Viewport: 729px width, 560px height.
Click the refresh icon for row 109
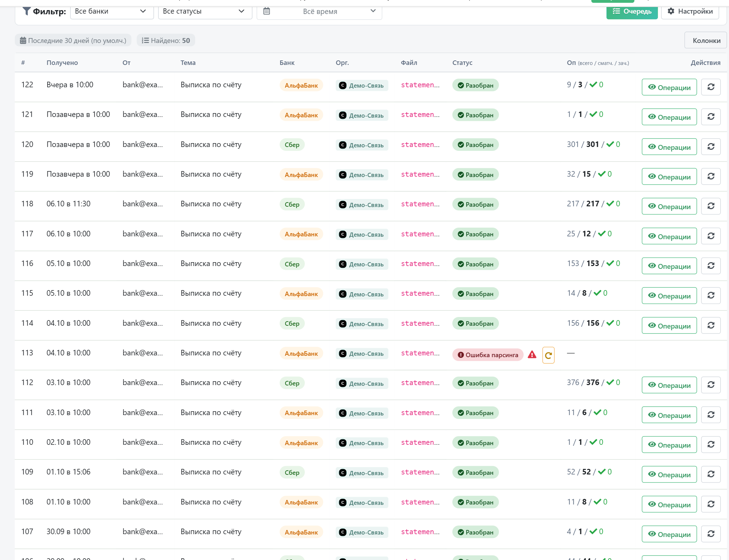point(711,474)
